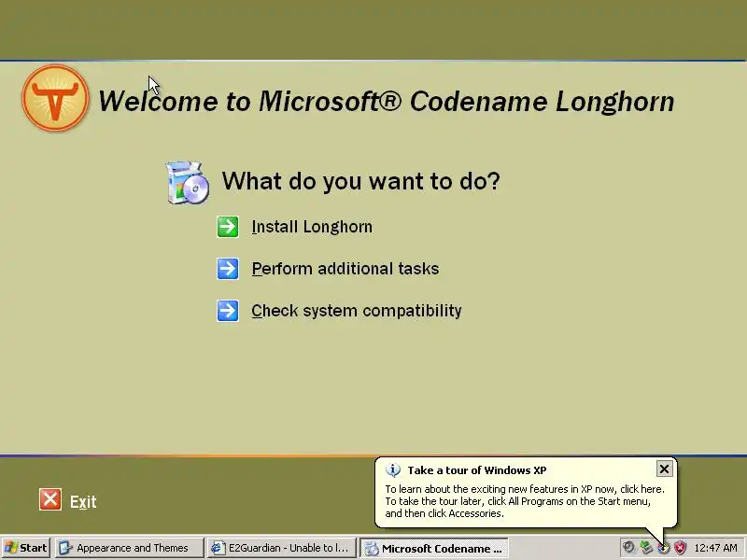Click the blue arrow beside Check system compatibility
This screenshot has width=747, height=560.
[228, 311]
